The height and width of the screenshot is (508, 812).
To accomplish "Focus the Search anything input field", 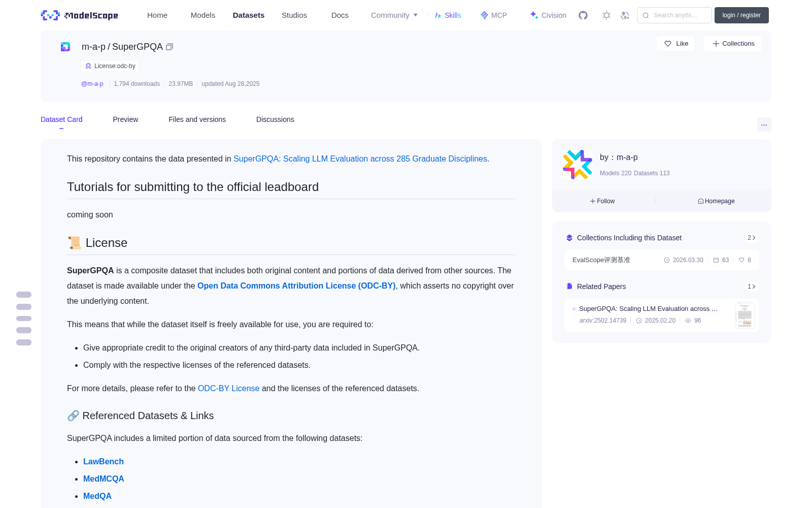I will coord(674,15).
